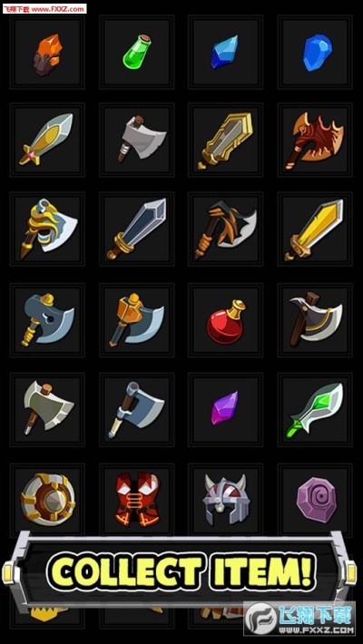Select the orange ore rock item

48,53
